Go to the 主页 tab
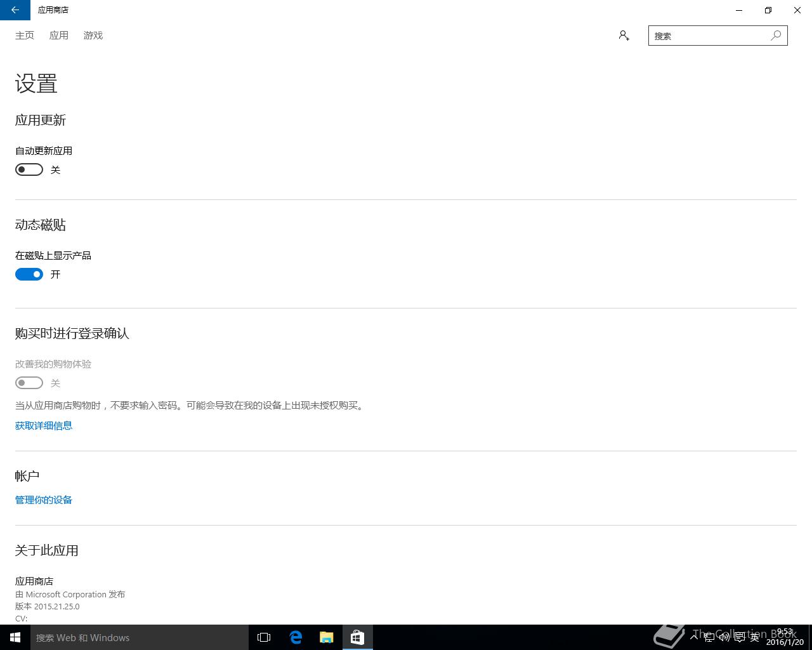 (x=25, y=36)
